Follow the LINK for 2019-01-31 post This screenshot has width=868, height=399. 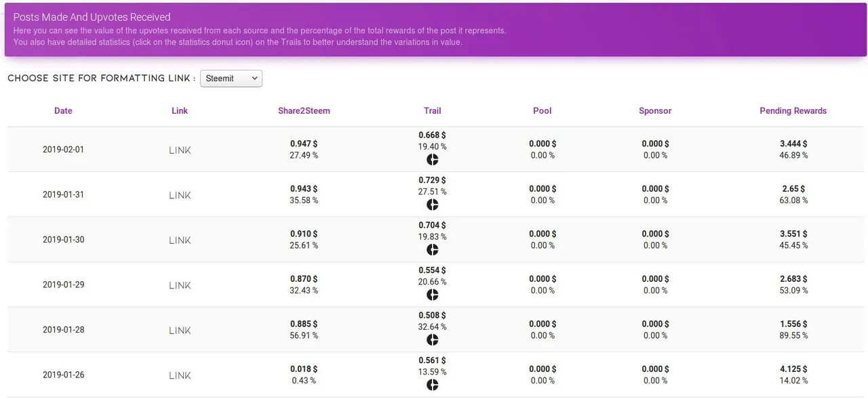click(180, 195)
